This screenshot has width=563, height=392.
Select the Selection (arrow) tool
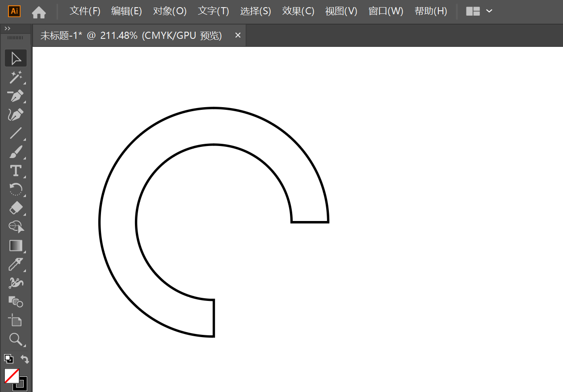tap(16, 58)
